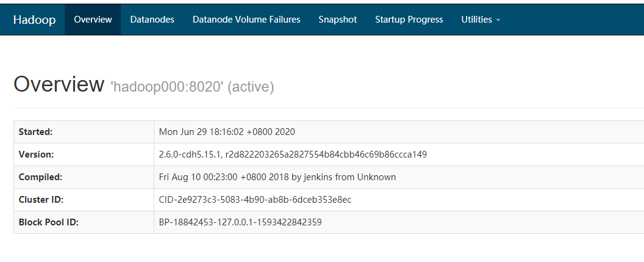Select the Block Pool ID row label
The image size is (644, 262).
(x=49, y=222)
